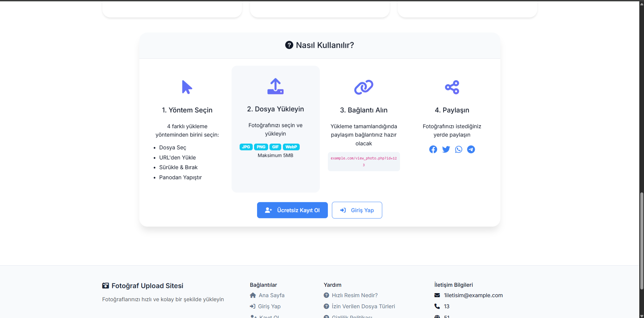
Task: Click the cursor icon above Yöntem Seçin
Action: [x=187, y=87]
